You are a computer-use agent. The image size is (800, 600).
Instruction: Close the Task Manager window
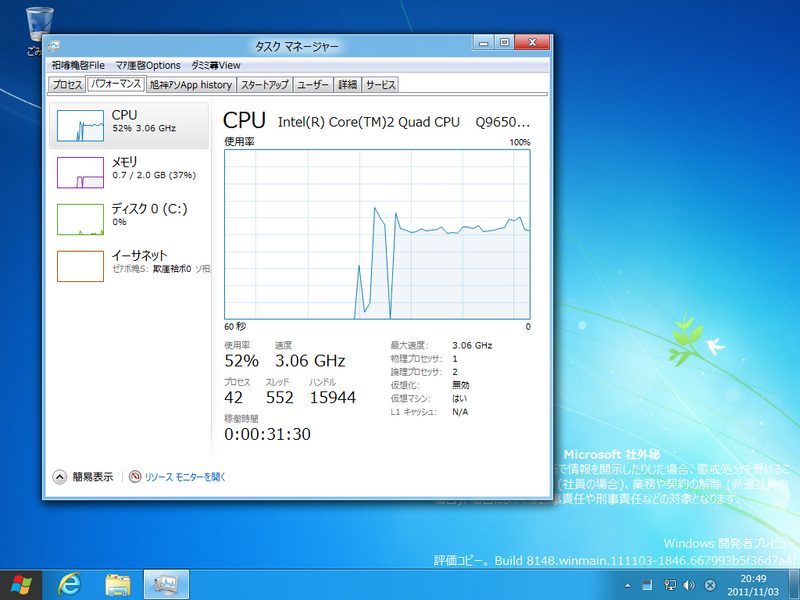click(532, 42)
